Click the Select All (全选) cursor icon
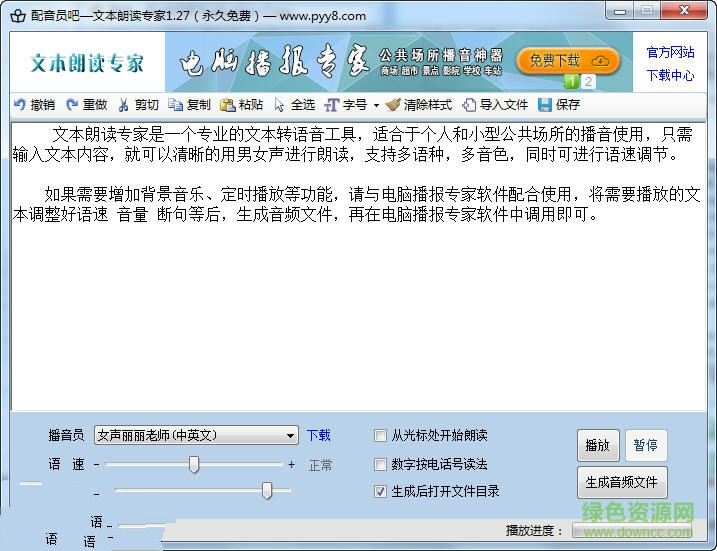Image resolution: width=717 pixels, height=551 pixels. [280, 105]
